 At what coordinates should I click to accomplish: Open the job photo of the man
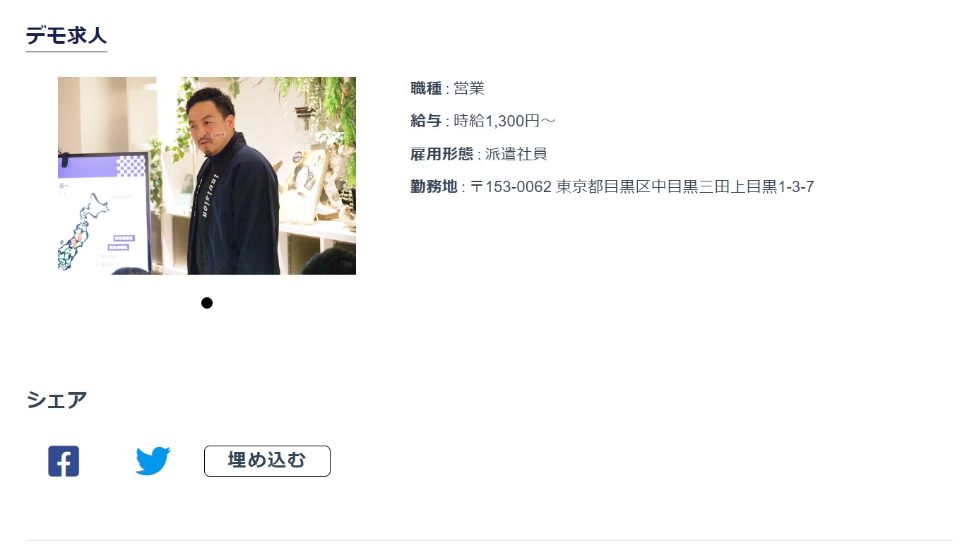click(207, 176)
